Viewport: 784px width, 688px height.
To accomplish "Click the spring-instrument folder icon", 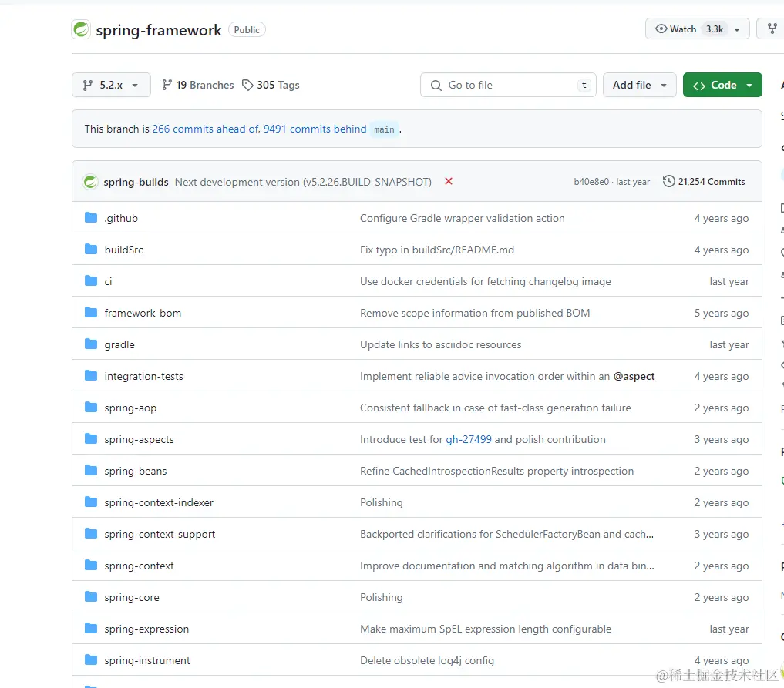I will pyautogui.click(x=91, y=660).
